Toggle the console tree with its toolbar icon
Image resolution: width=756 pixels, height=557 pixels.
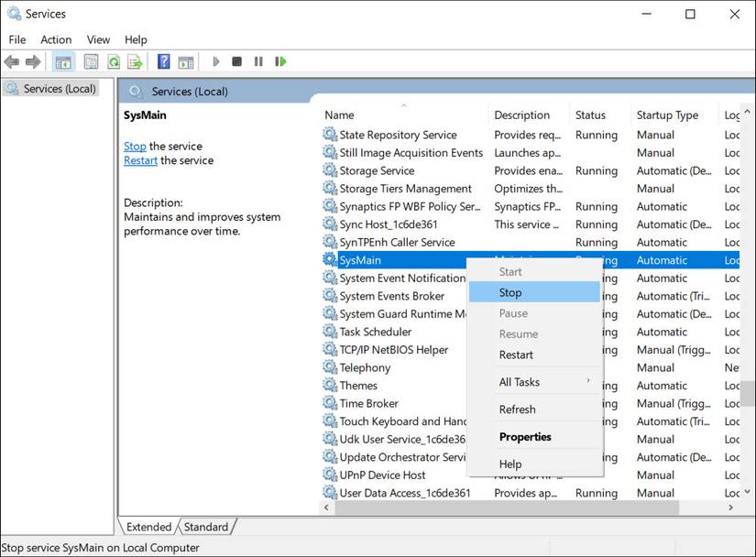62,61
